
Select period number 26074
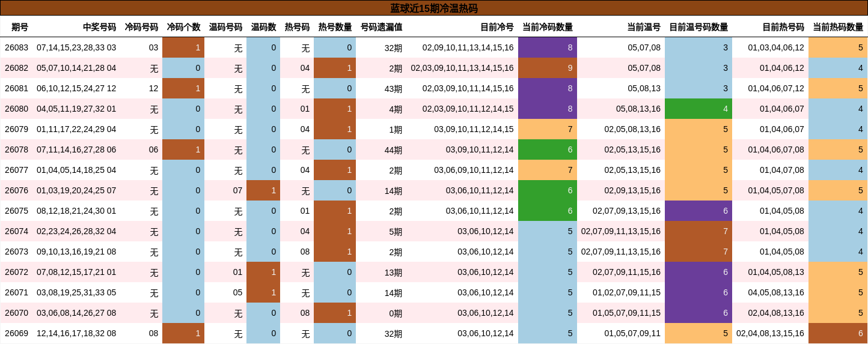pyautogui.click(x=16, y=231)
